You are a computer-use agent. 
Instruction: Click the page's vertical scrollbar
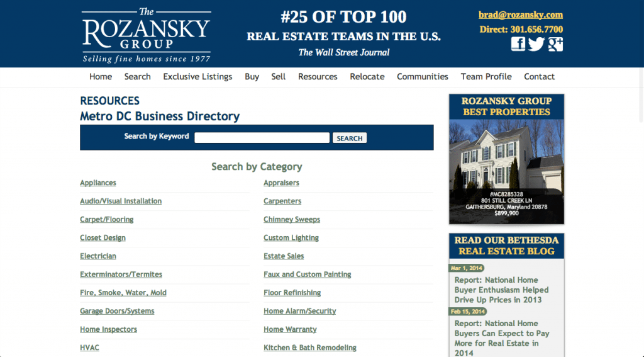point(641,62)
